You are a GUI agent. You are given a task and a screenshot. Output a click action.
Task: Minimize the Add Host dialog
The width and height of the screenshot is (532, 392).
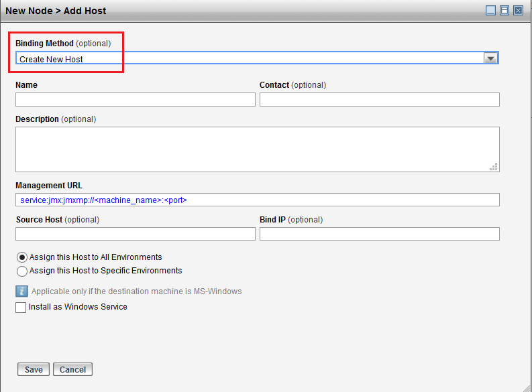491,11
